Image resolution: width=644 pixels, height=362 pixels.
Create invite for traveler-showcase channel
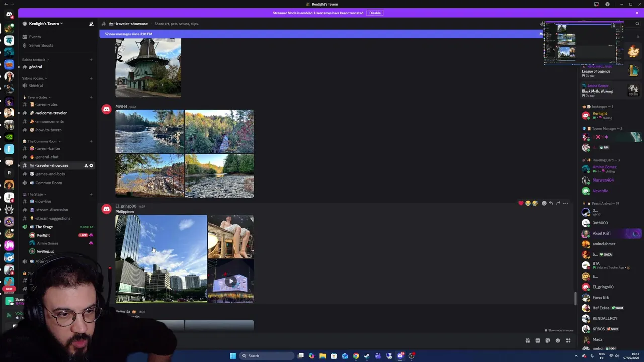(x=86, y=166)
